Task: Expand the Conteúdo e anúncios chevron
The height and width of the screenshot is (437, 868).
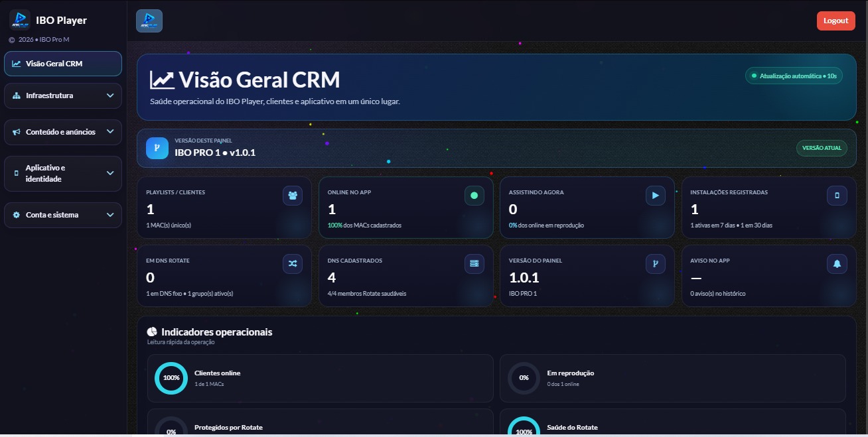Action: pos(110,132)
